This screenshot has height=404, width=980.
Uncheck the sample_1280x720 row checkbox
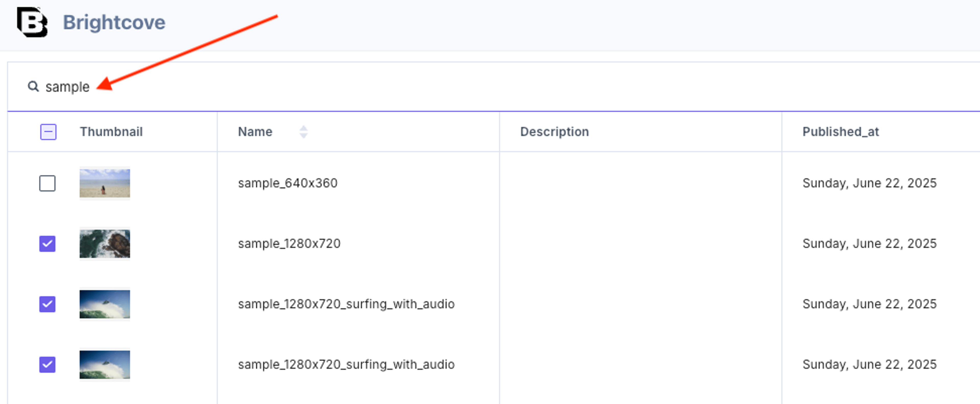[47, 244]
